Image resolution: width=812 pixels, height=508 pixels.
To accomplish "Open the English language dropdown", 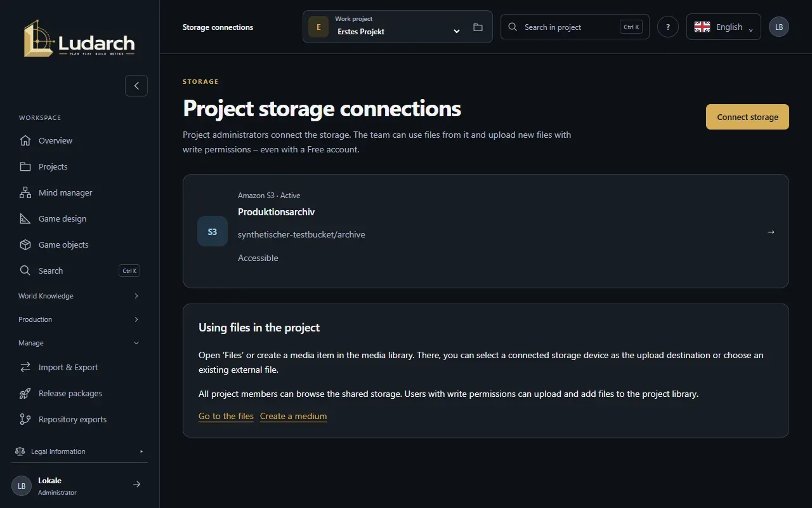I will tap(724, 27).
